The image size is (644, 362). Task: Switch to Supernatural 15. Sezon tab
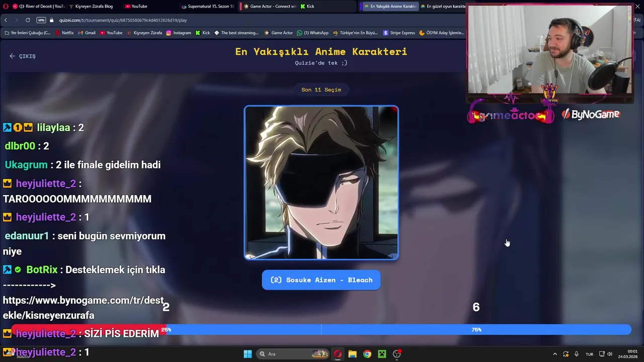click(207, 7)
